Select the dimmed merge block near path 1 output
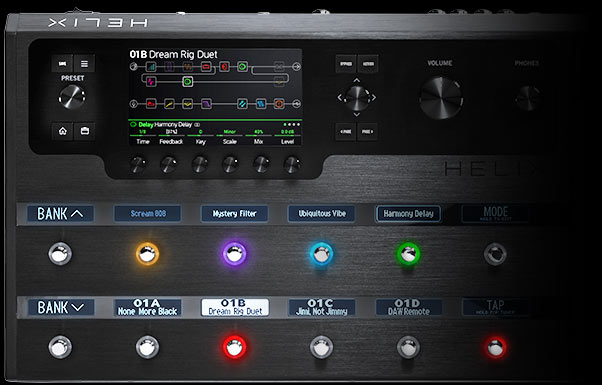Viewport: 602px width, 385px height. (279, 67)
